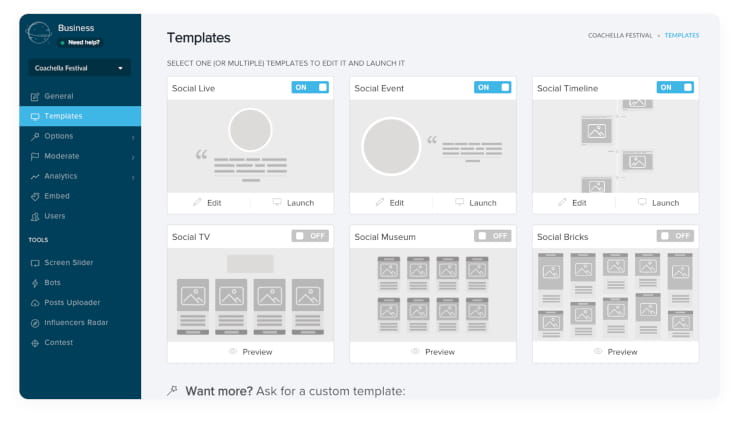Click the globe logo beside Business

coord(39,33)
